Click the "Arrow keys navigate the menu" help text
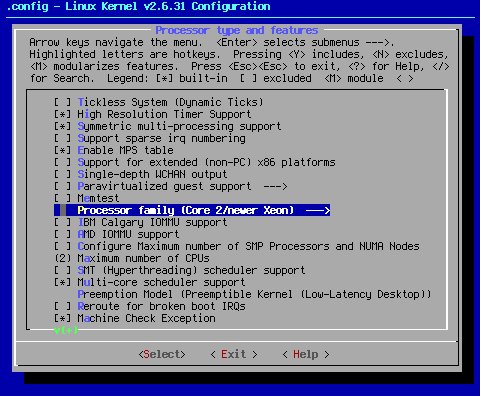 tap(116, 42)
